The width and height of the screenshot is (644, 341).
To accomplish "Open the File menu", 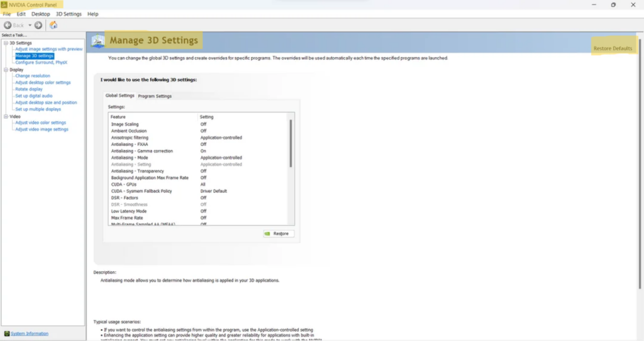I will tap(7, 14).
